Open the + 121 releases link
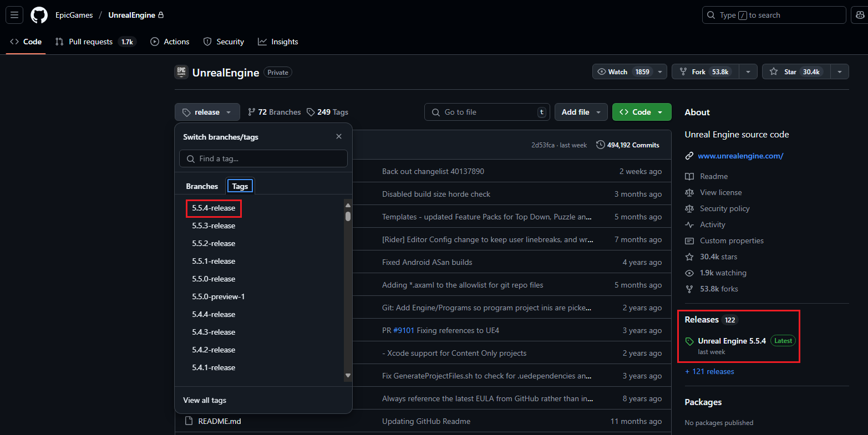Image resolution: width=868 pixels, height=435 pixels. point(709,371)
